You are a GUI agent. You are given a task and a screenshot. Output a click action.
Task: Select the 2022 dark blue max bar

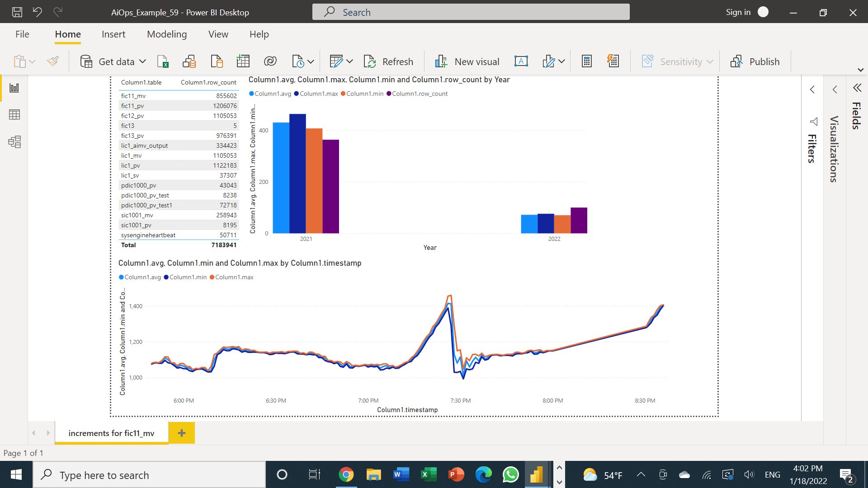pos(546,224)
